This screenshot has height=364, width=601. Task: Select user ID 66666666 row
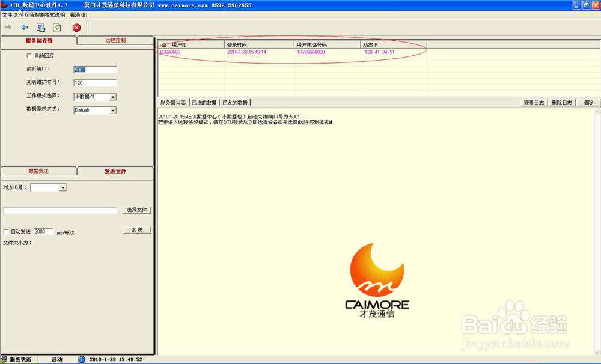point(170,52)
